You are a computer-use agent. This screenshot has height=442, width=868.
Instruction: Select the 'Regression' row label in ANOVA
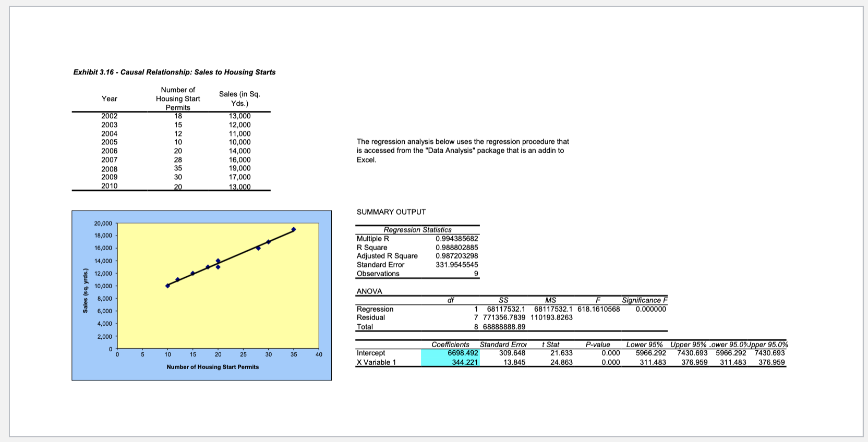coord(375,309)
